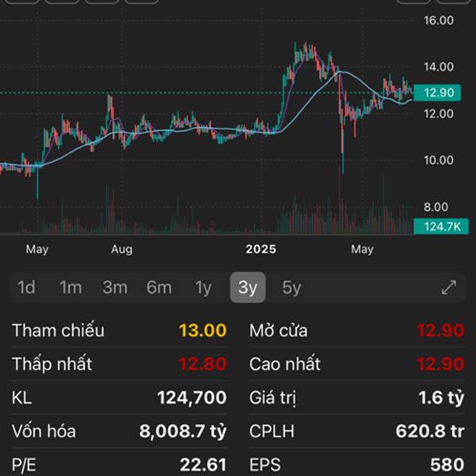Click the Thấp nhất label
Viewport: 476px width, 476px height.
tap(52, 363)
